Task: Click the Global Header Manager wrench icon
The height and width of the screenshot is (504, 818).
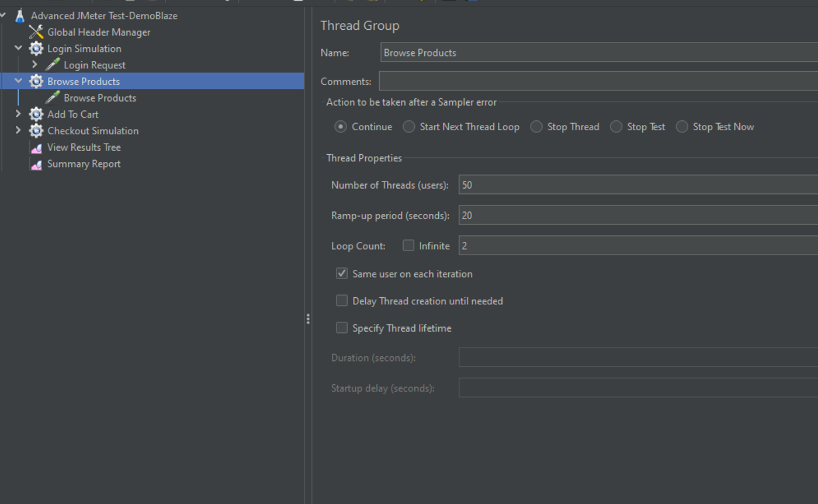Action: click(x=36, y=32)
